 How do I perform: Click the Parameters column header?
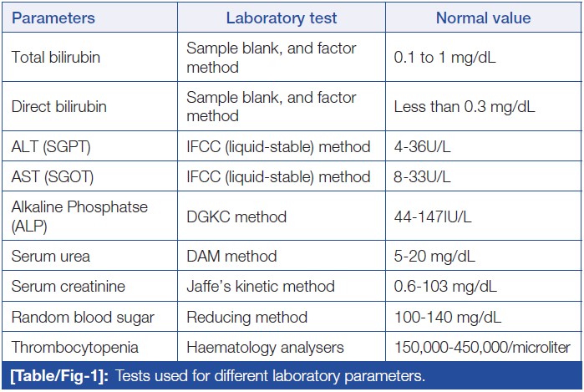tap(53, 18)
